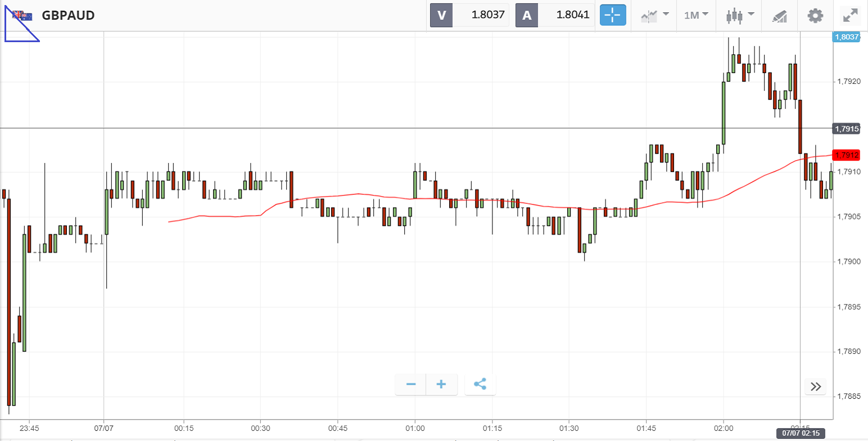The height and width of the screenshot is (441, 868).
Task: Zoom out the chart with minus button
Action: pyautogui.click(x=411, y=384)
